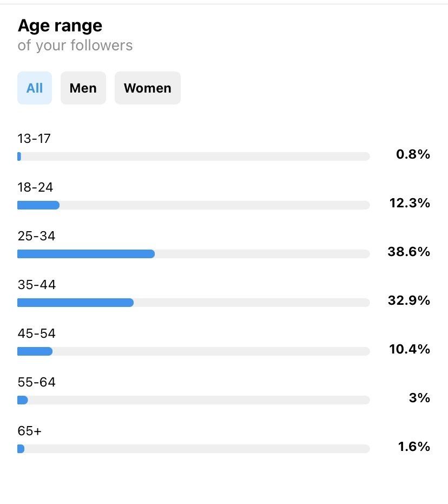
Task: Click the "Age range" heading
Action: pyautogui.click(x=60, y=25)
